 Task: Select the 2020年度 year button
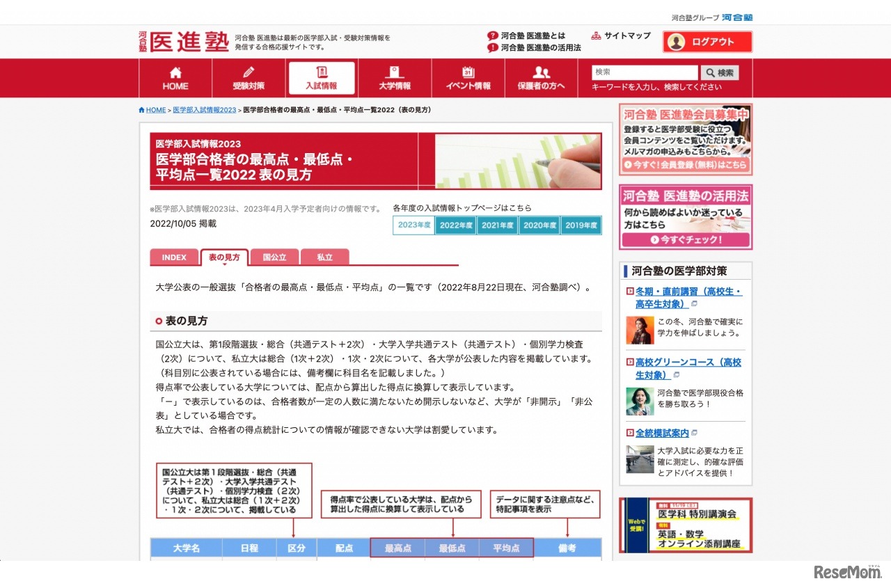coord(539,225)
